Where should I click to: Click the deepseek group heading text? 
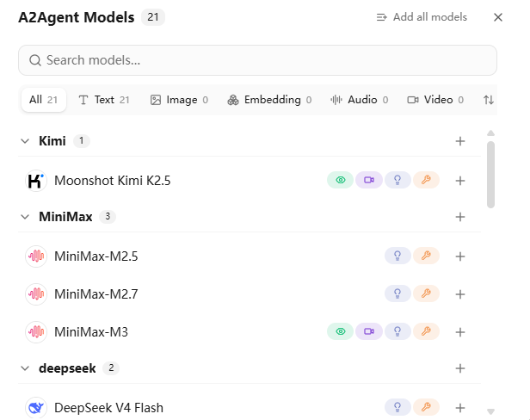67,368
